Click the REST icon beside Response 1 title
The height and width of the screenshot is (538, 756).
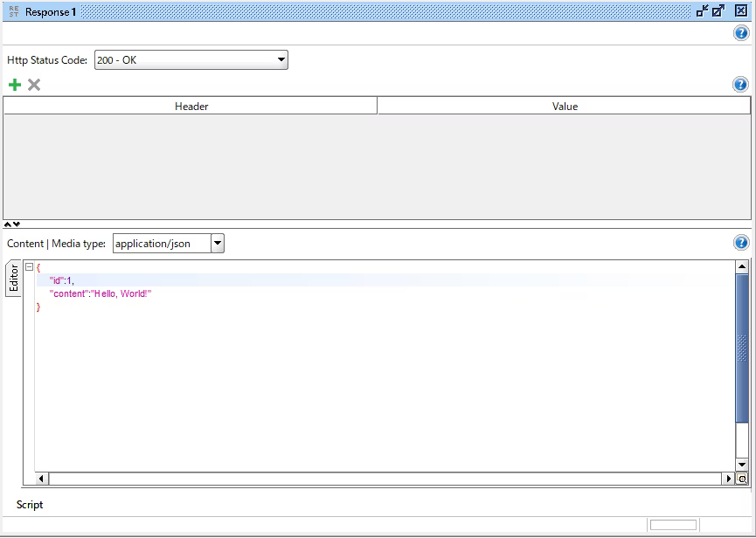point(13,11)
